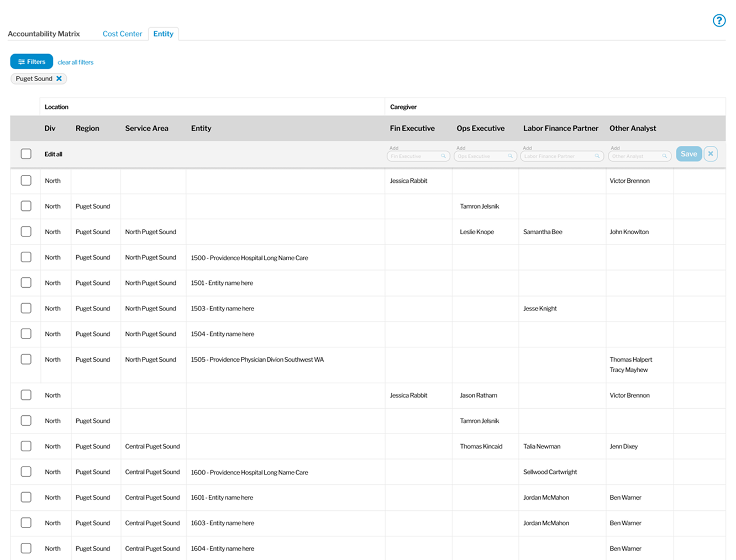The height and width of the screenshot is (560, 736).
Task: Click the Service Area column header
Action: pyautogui.click(x=146, y=128)
